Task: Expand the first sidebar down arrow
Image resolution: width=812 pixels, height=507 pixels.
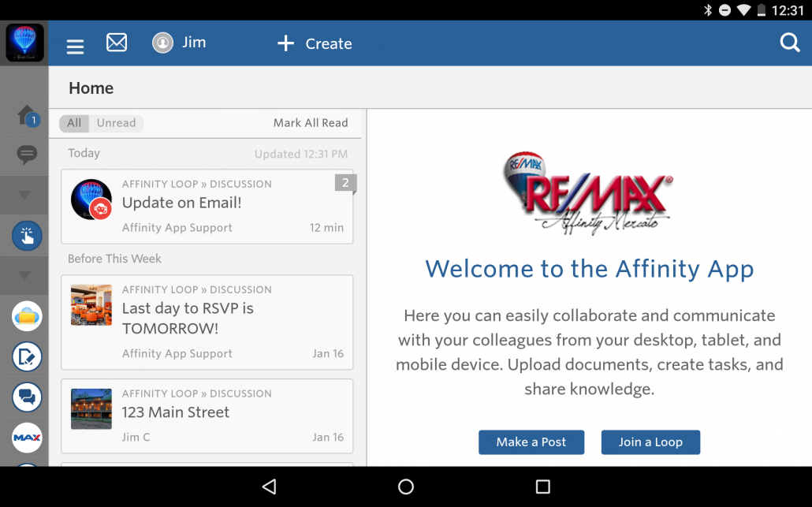Action: [24, 196]
